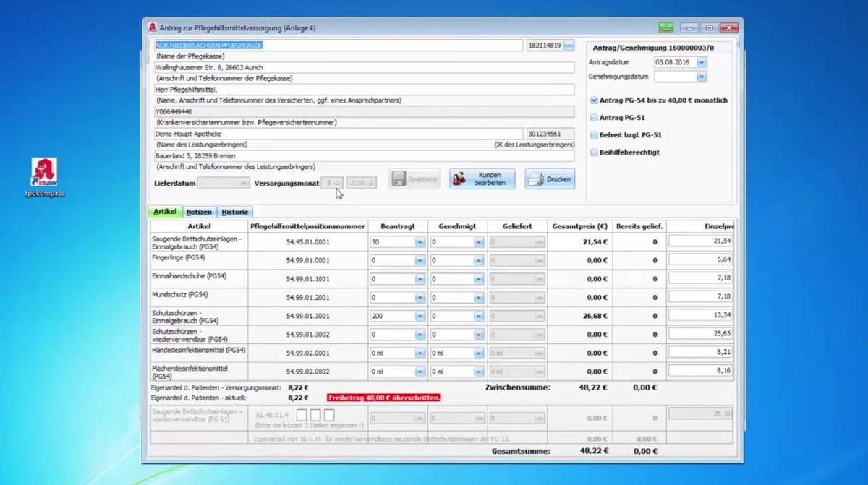Switch to the Notizen tab
868x485 pixels.
(199, 212)
